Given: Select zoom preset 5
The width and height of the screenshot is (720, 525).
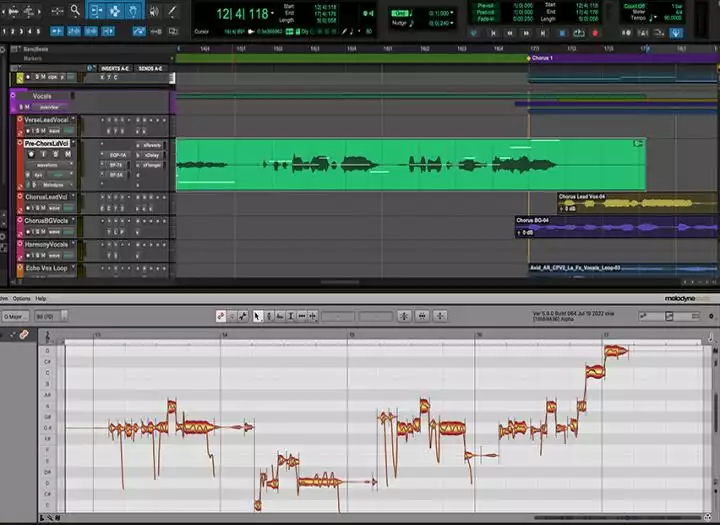Looking at the screenshot, I should point(38,32).
